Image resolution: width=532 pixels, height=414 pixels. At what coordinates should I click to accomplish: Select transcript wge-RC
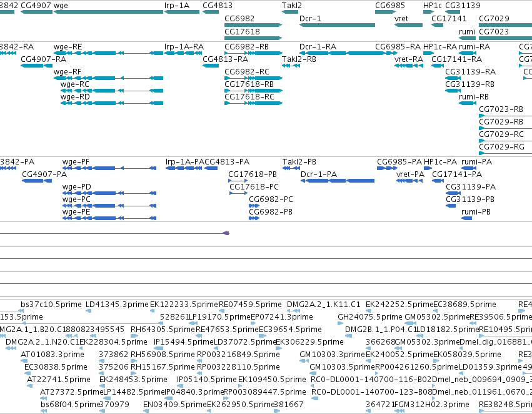(112, 91)
